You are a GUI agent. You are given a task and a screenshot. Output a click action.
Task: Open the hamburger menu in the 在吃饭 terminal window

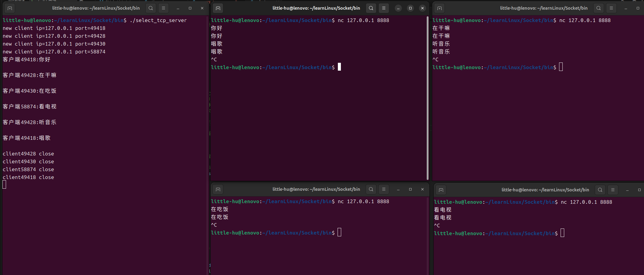(x=384, y=189)
